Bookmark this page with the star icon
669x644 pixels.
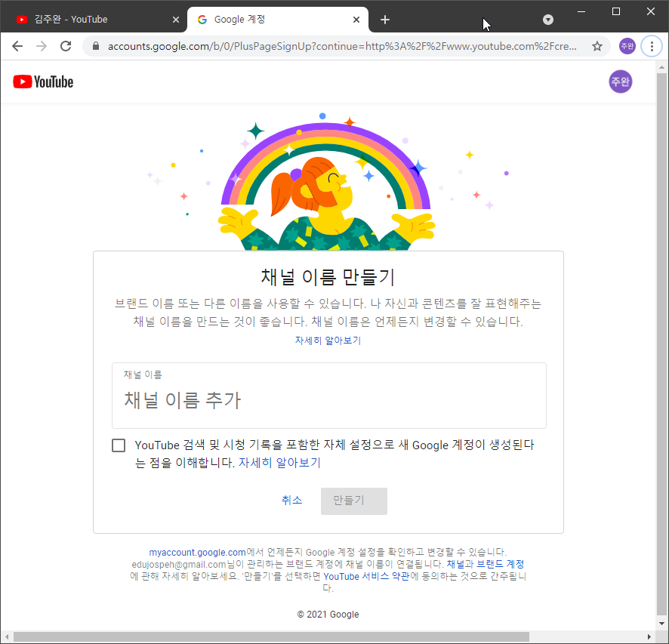point(597,46)
